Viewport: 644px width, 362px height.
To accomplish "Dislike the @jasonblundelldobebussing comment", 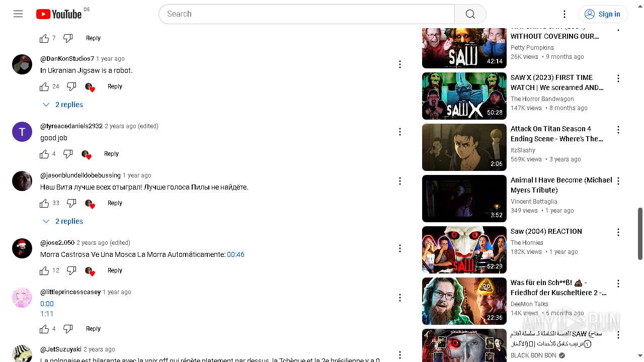I will (x=71, y=203).
